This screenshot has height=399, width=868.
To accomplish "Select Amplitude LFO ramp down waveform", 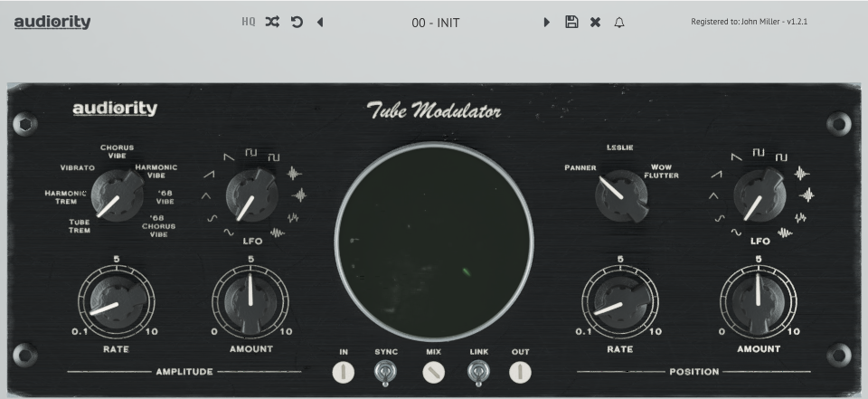I will pyautogui.click(x=229, y=158).
